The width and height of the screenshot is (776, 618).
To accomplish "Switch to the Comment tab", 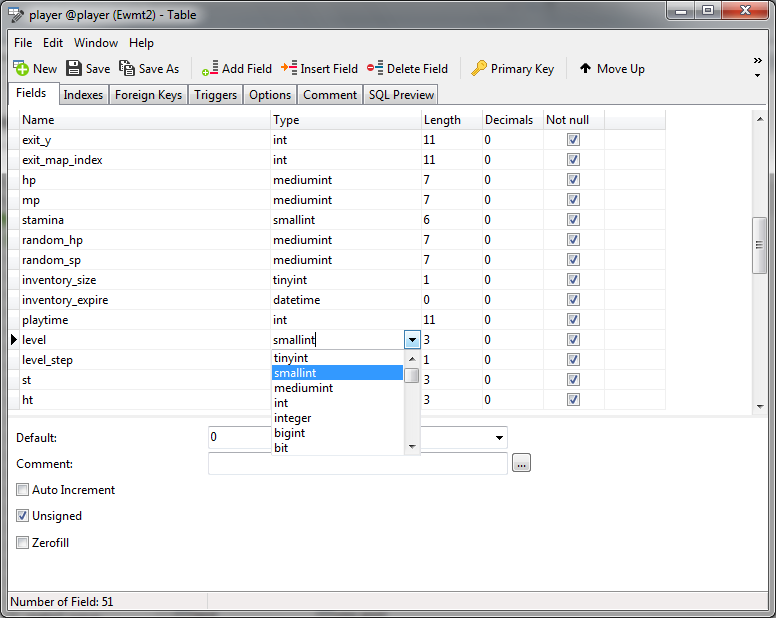I will pyautogui.click(x=330, y=95).
